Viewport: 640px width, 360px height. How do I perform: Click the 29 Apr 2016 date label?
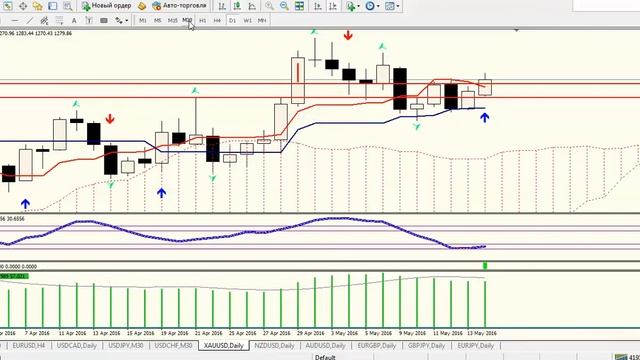(x=311, y=333)
